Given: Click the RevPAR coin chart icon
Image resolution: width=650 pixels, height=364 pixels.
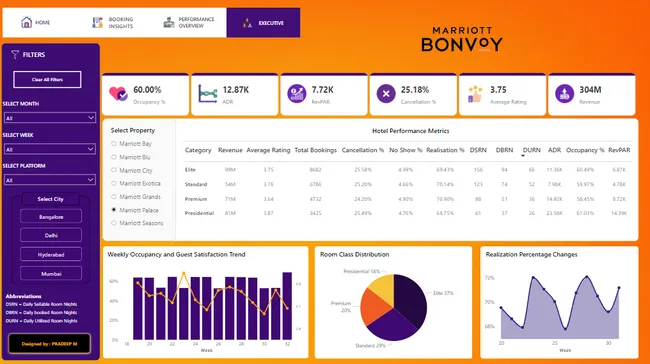Looking at the screenshot, I should [297, 93].
